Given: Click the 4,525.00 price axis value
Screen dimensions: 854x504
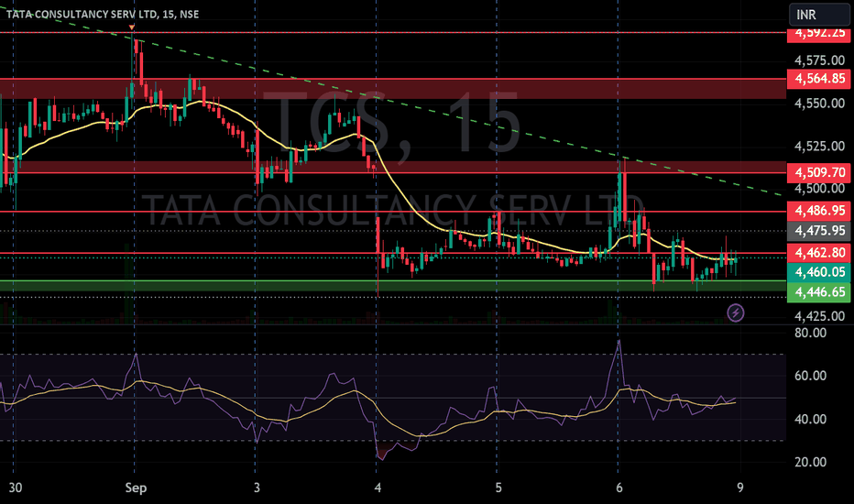Looking at the screenshot, I should [820, 146].
